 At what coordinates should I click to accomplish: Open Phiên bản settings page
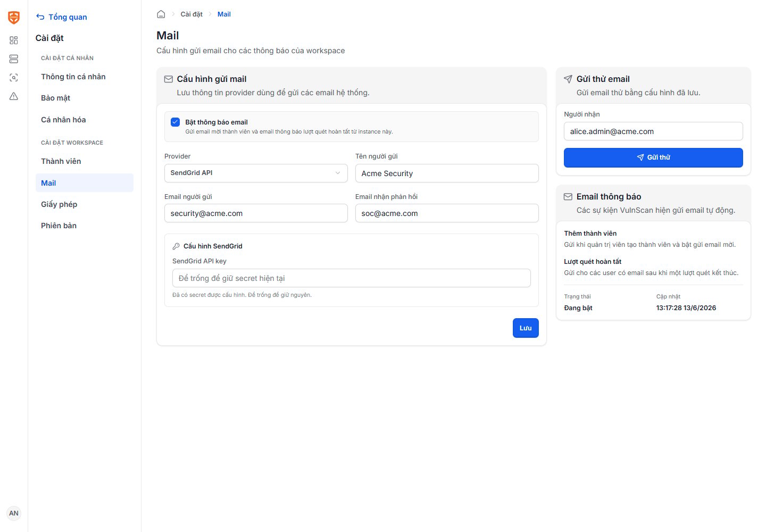(x=85, y=226)
